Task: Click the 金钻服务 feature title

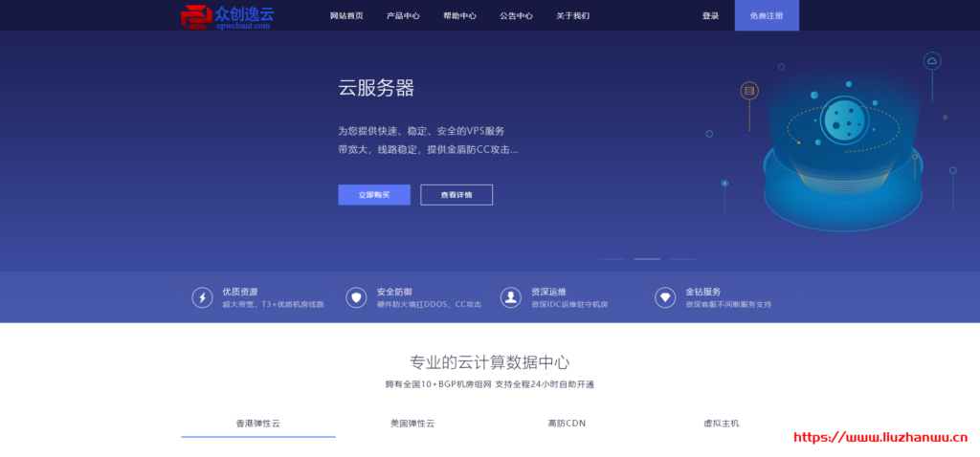Action: [x=703, y=292]
